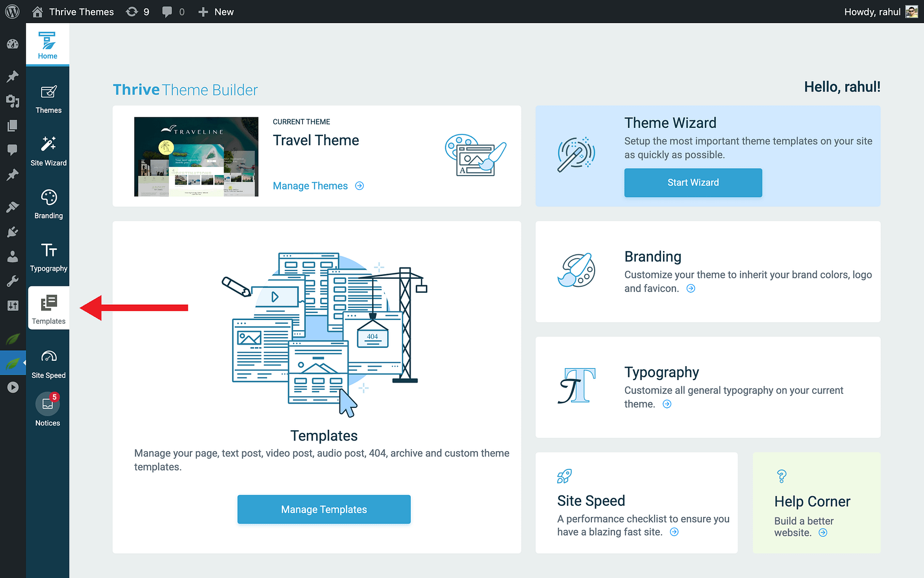Open the Themes section from the Thrive sidebar
924x578 pixels.
[48, 99]
